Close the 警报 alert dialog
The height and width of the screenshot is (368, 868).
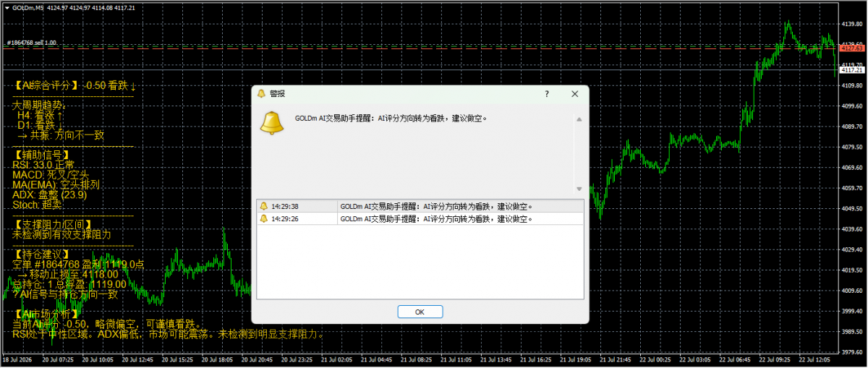tap(575, 94)
